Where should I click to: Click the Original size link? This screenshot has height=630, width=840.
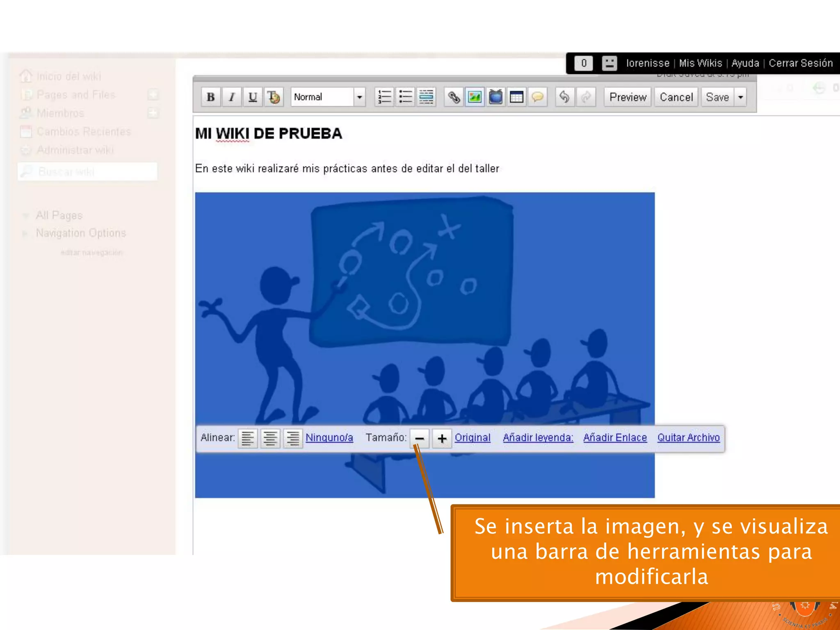pos(472,438)
